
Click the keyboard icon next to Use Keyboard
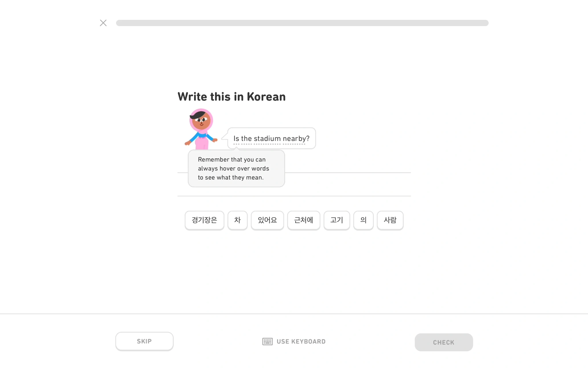[x=267, y=342]
